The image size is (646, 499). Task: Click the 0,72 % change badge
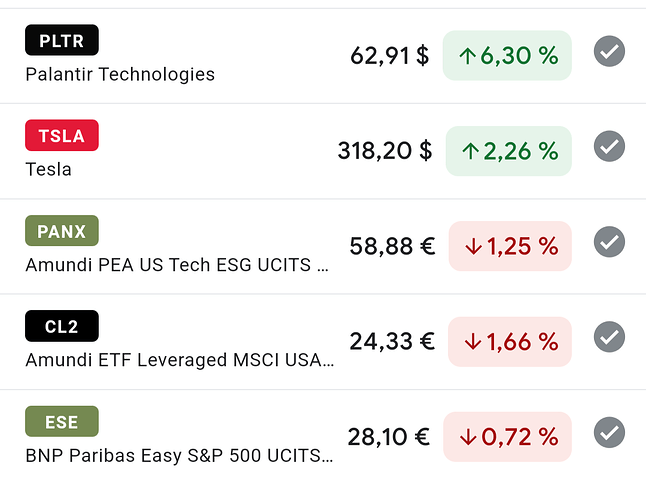(508, 437)
